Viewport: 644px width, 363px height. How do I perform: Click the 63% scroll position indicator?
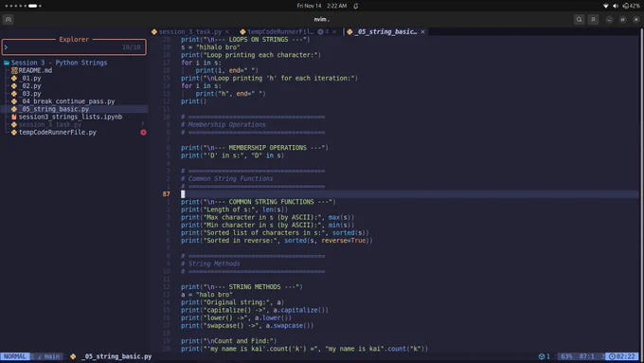coord(566,356)
